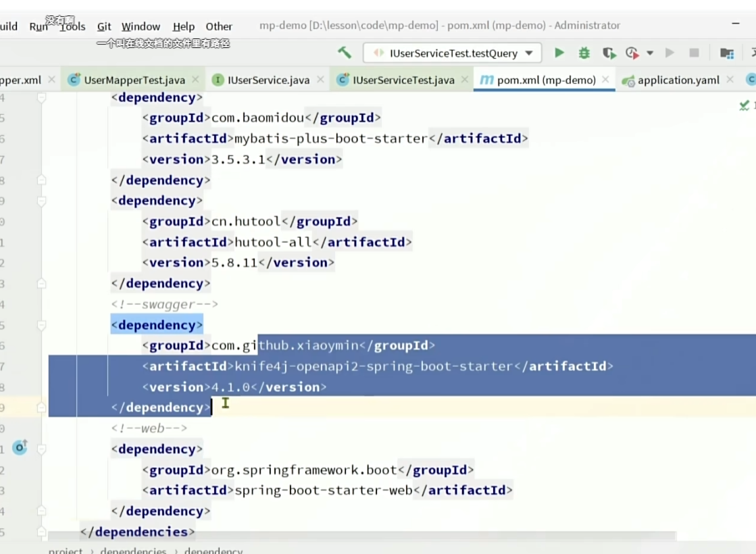Click the gutter override icon near spring-boot-starter-web dependency
756x554 pixels.
pyautogui.click(x=20, y=448)
